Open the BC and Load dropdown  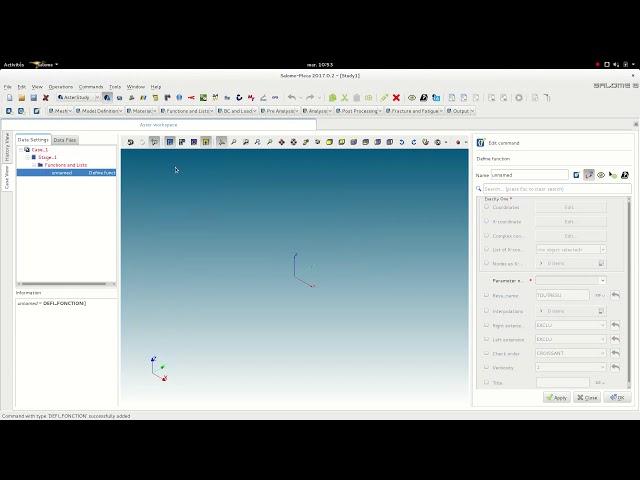pos(237,111)
